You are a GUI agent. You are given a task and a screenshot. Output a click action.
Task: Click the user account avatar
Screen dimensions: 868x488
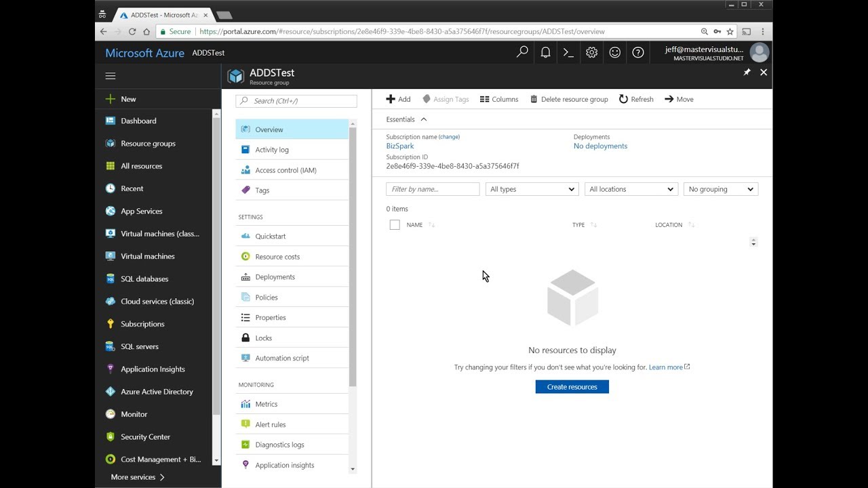coord(759,52)
